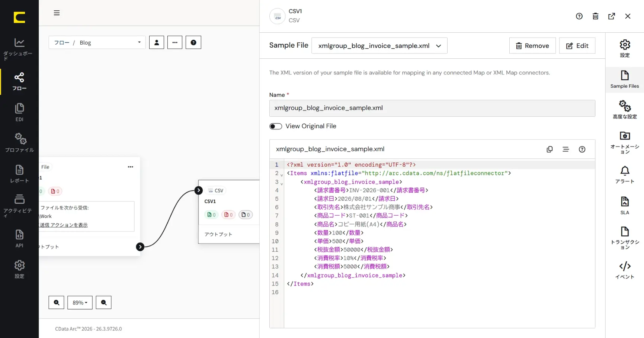
Task: Open the プロファイル page
Action: pyautogui.click(x=19, y=143)
